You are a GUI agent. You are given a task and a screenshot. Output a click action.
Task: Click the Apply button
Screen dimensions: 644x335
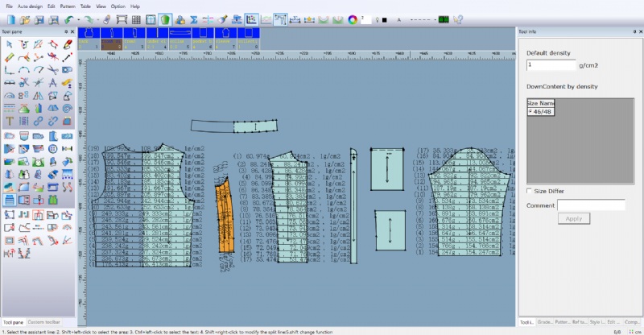(574, 218)
